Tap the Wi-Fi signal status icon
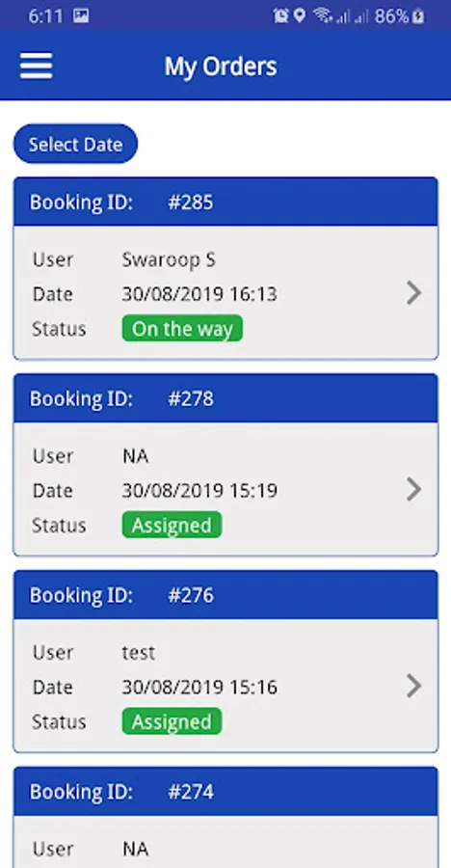This screenshot has width=451, height=868. click(x=323, y=16)
